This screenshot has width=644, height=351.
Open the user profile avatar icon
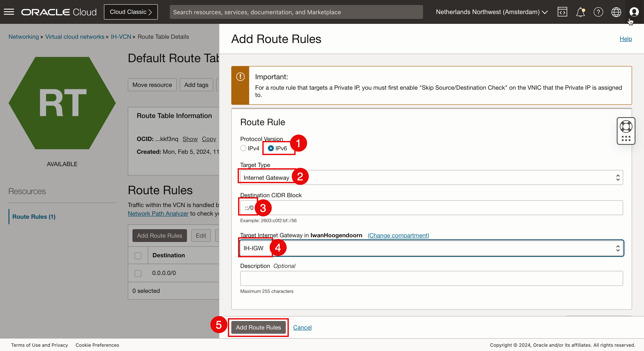tap(634, 12)
